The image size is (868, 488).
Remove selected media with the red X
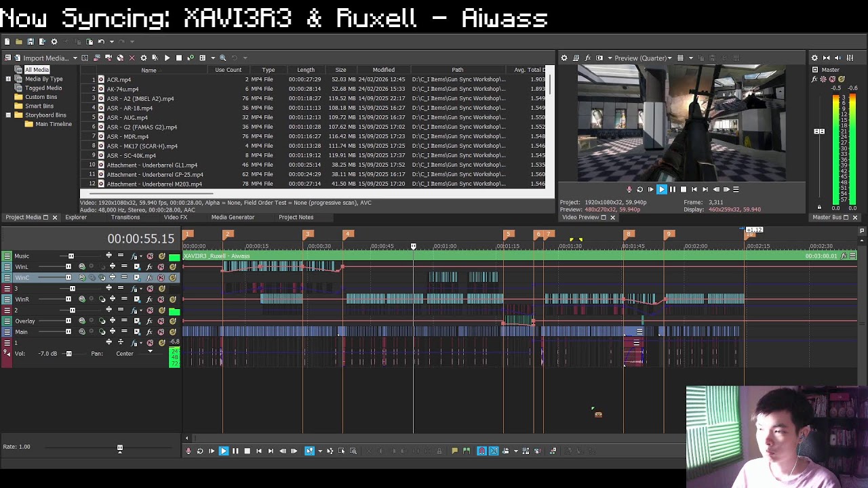click(132, 58)
